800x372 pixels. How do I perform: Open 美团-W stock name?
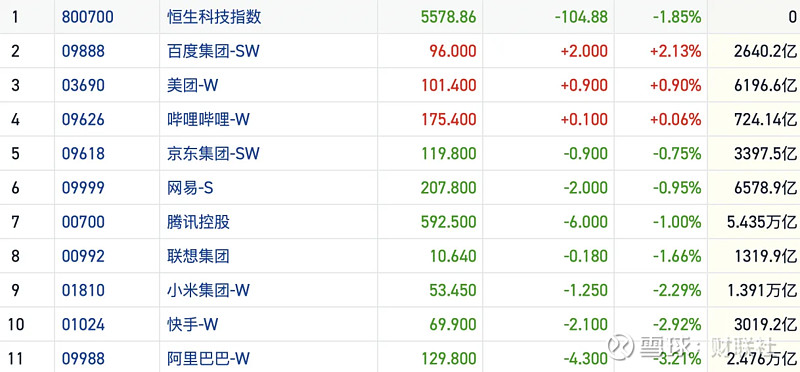click(192, 85)
